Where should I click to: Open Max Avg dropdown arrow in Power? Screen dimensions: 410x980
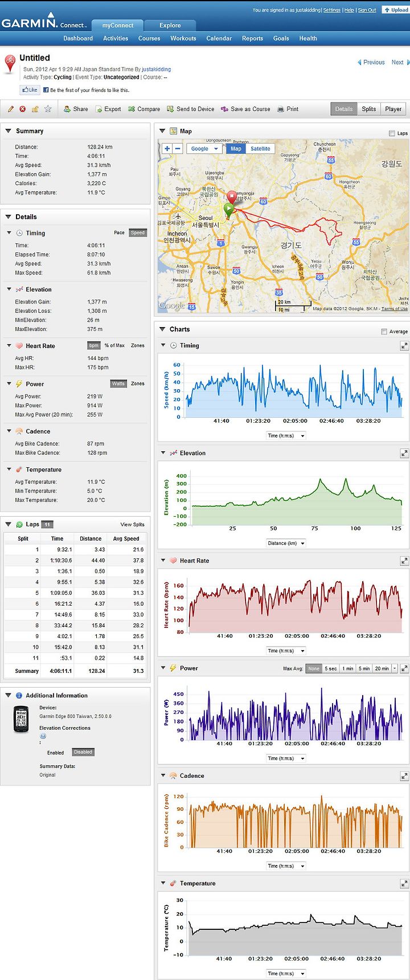(395, 668)
